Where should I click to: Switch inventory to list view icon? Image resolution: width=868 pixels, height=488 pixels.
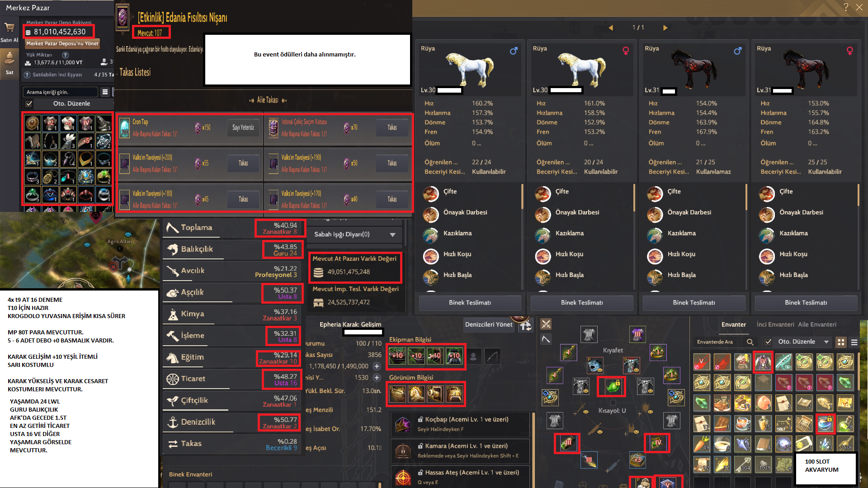[854, 342]
